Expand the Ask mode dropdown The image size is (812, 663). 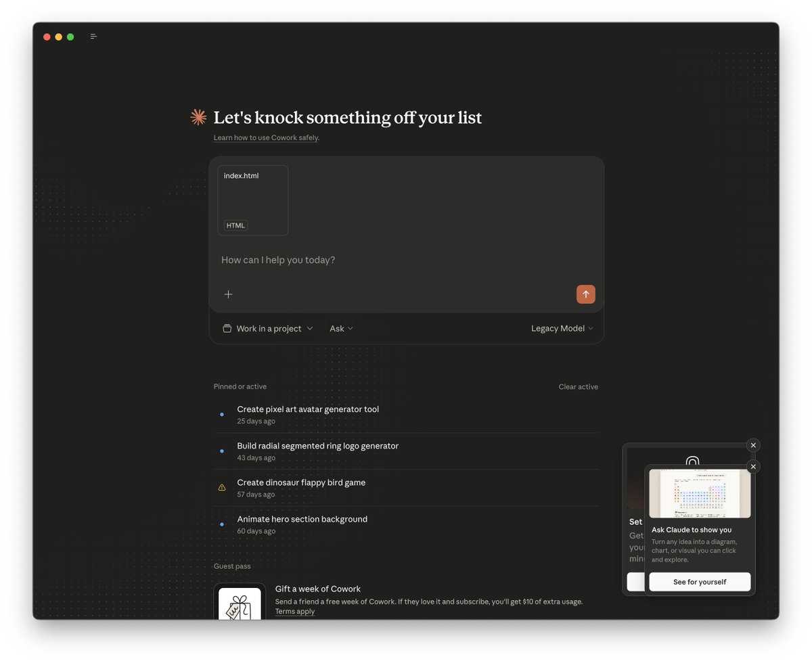click(x=341, y=328)
